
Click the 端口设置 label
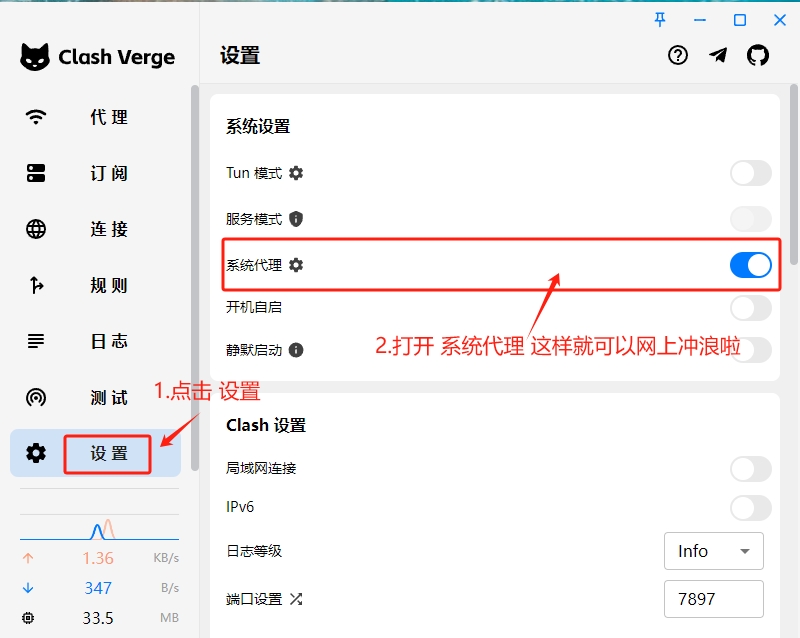click(x=254, y=599)
